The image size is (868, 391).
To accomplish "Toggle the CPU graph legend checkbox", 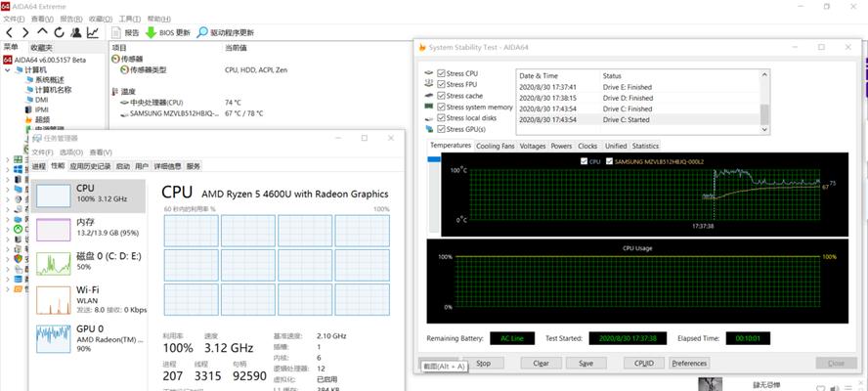I will coord(584,161).
